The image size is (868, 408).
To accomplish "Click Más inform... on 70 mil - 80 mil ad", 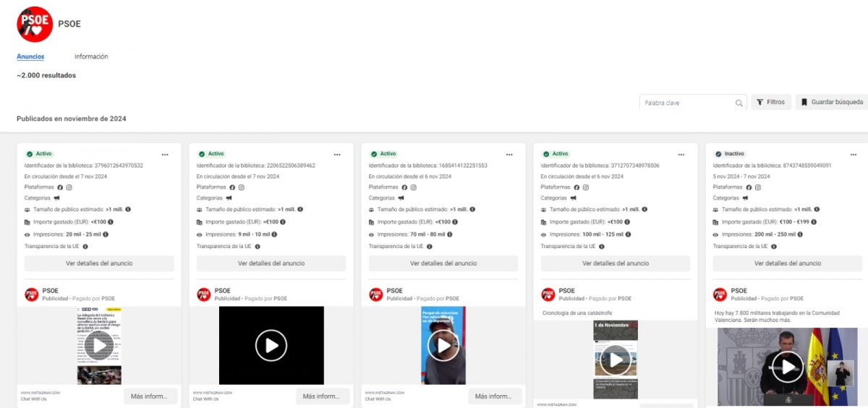I will [495, 396].
